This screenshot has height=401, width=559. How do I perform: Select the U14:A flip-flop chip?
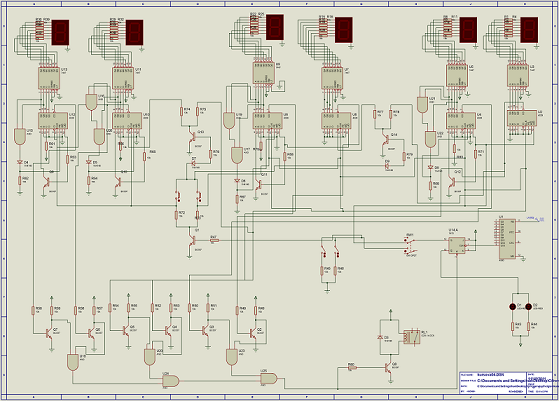point(457,245)
